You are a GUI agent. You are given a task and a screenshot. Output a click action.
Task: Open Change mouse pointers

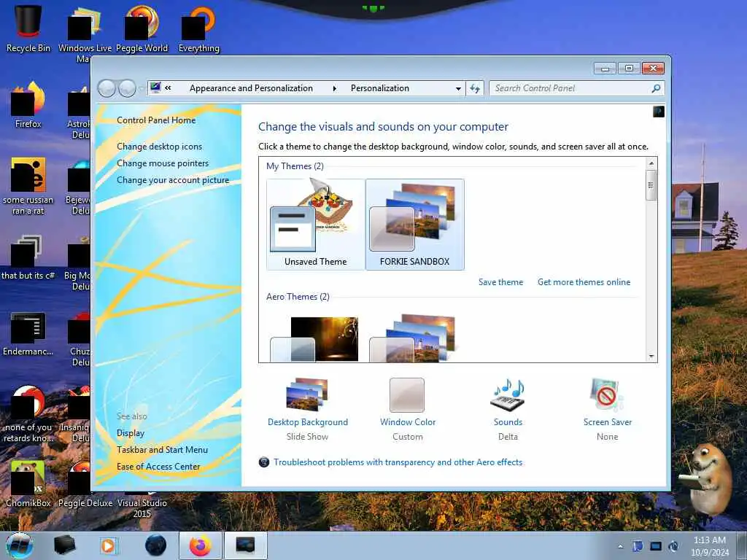pos(163,163)
